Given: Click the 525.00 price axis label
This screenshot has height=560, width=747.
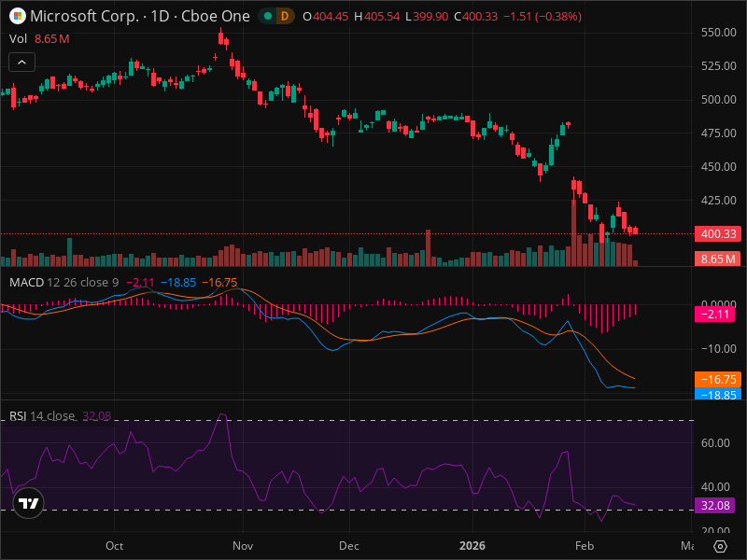Looking at the screenshot, I should [719, 65].
